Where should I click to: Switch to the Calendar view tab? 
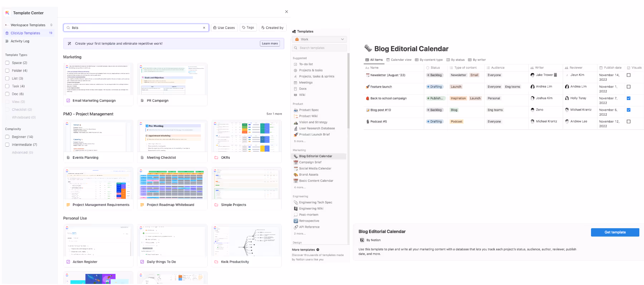click(399, 60)
